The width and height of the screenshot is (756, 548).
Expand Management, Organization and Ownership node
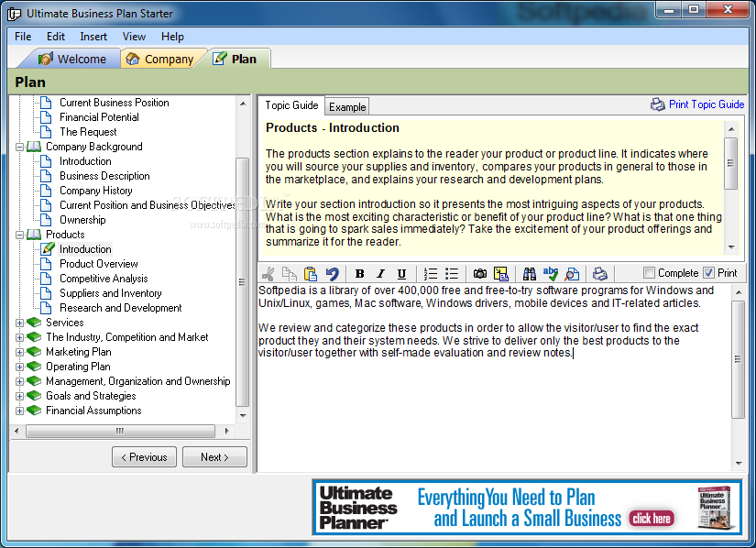tap(20, 382)
